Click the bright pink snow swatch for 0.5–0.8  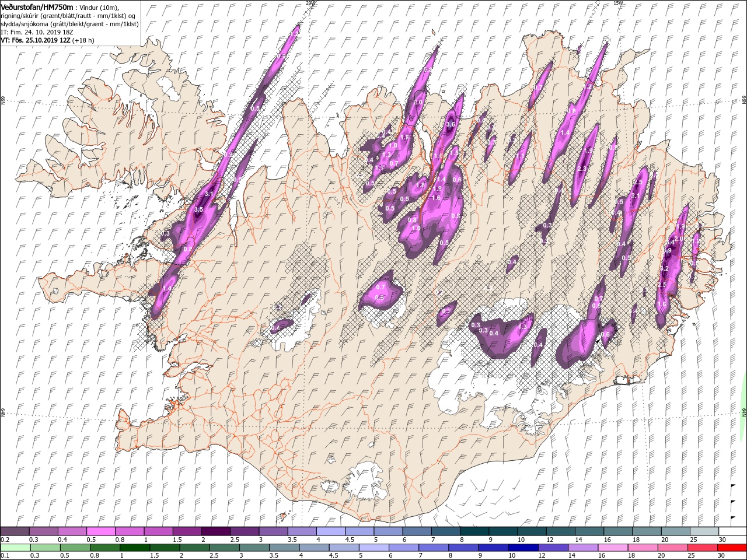point(100,531)
